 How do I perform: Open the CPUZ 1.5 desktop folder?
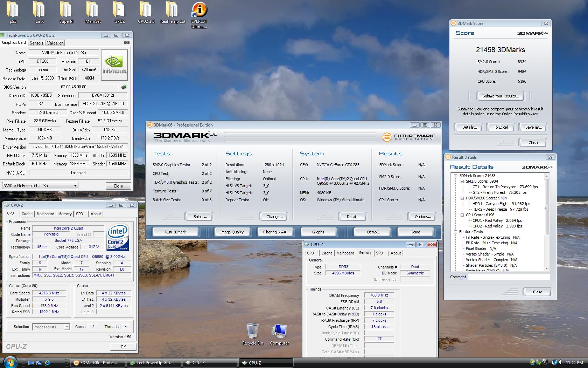pyautogui.click(x=146, y=12)
